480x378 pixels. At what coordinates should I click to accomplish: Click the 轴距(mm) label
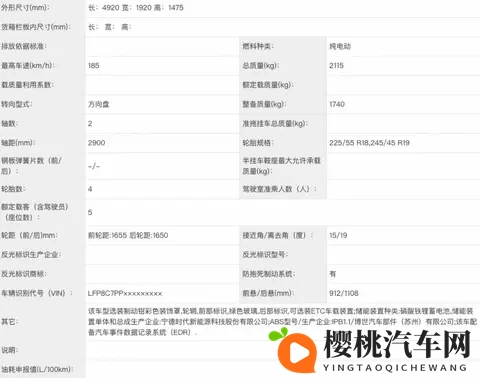tap(17, 143)
